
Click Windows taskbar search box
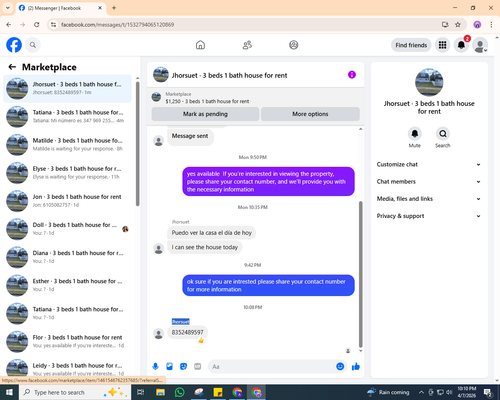tap(75, 392)
